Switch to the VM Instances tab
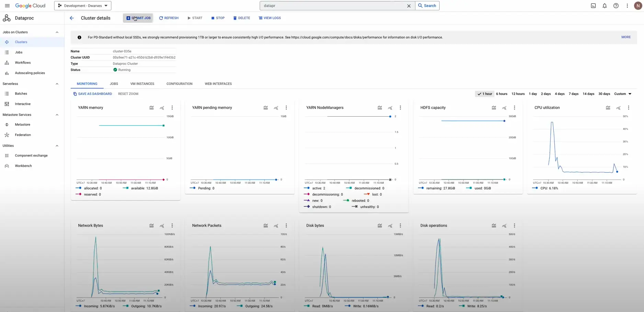This screenshot has width=644, height=312. [142, 84]
